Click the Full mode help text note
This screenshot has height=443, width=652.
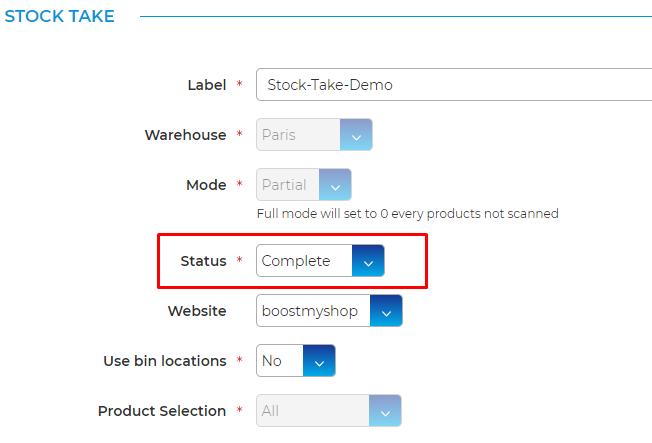pyautogui.click(x=407, y=213)
